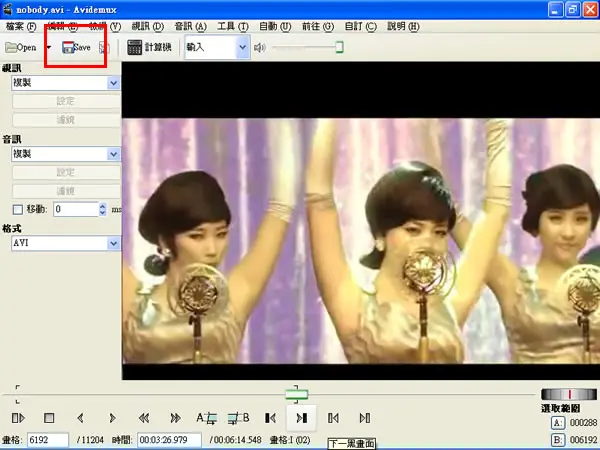Mute audio via the speaker icon
Viewport: 600px width, 450px height.
click(260, 47)
